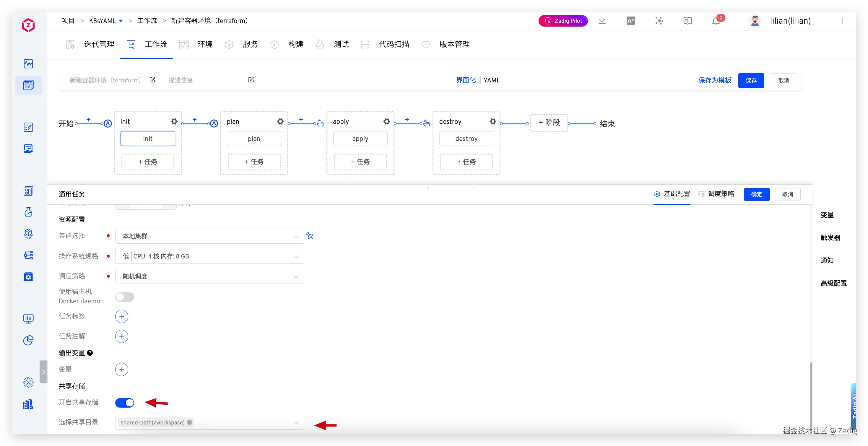This screenshot has width=868, height=446.
Task: Open the destroy stage settings gear
Action: tap(492, 121)
